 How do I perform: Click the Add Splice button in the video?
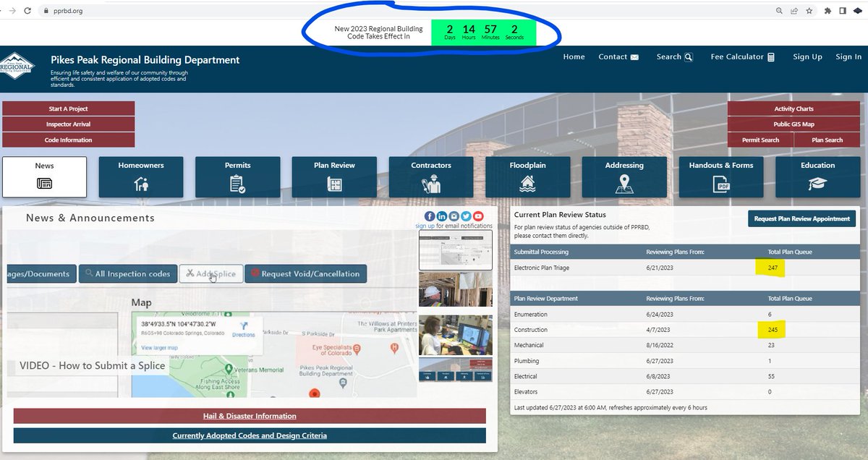pyautogui.click(x=210, y=274)
